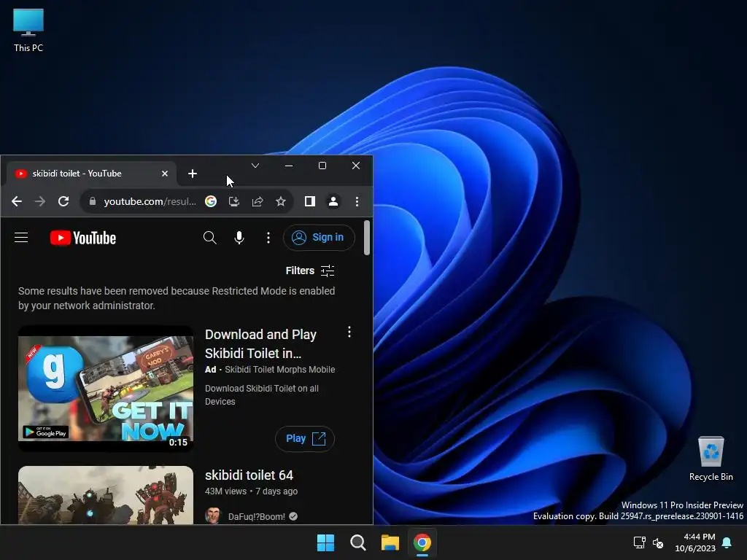The image size is (747, 560).
Task: Open clock showing 4:44 PM
Action: pyautogui.click(x=695, y=542)
